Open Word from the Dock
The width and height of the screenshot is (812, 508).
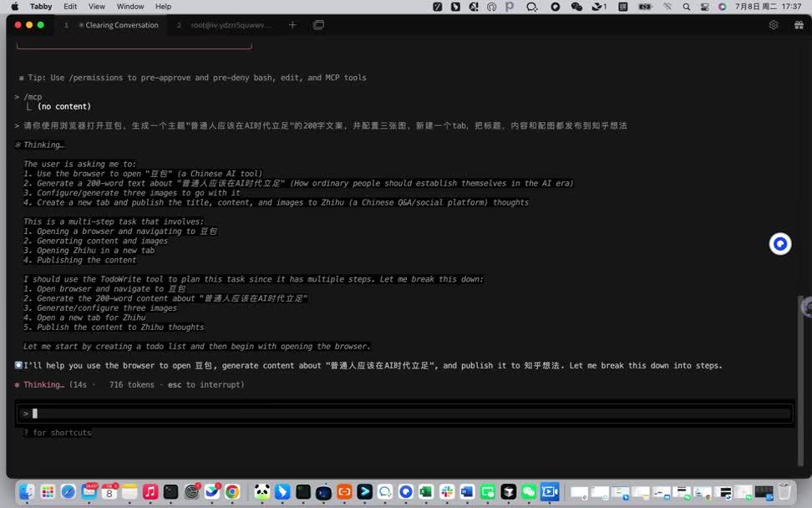[467, 491]
